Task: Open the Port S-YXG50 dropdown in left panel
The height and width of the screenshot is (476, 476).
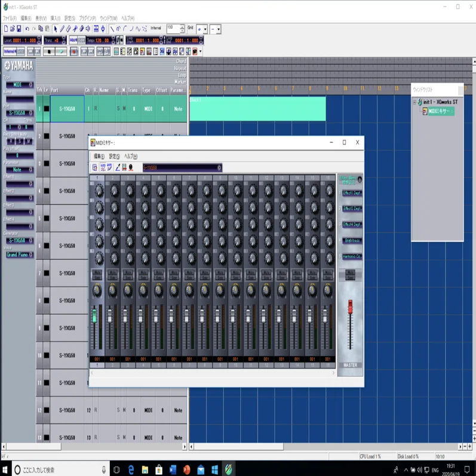Action: (20, 113)
